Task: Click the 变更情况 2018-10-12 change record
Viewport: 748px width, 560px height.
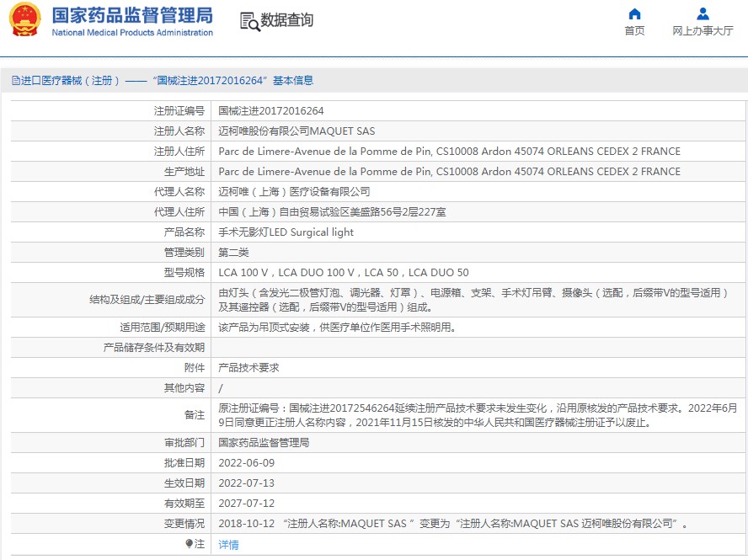Action: [x=453, y=523]
